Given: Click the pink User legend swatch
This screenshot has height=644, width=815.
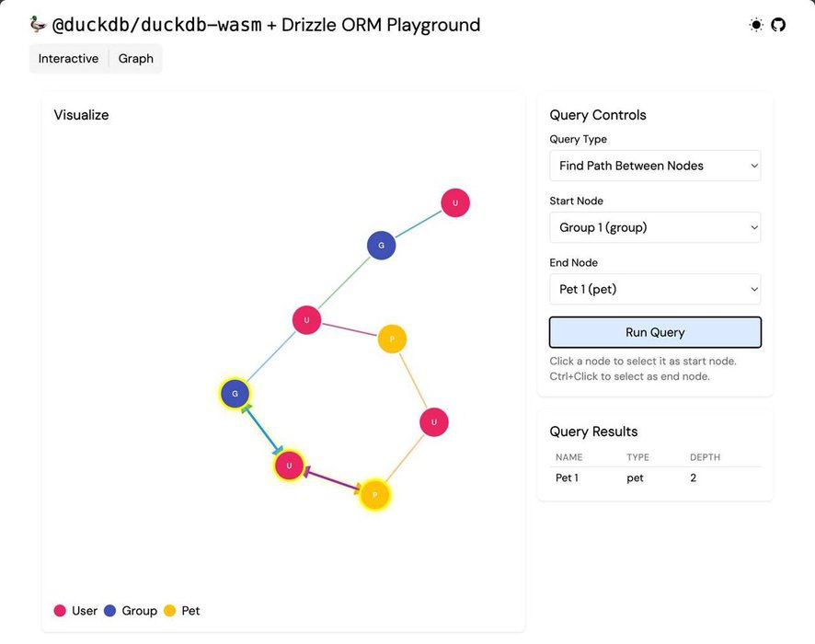Looking at the screenshot, I should coord(60,611).
